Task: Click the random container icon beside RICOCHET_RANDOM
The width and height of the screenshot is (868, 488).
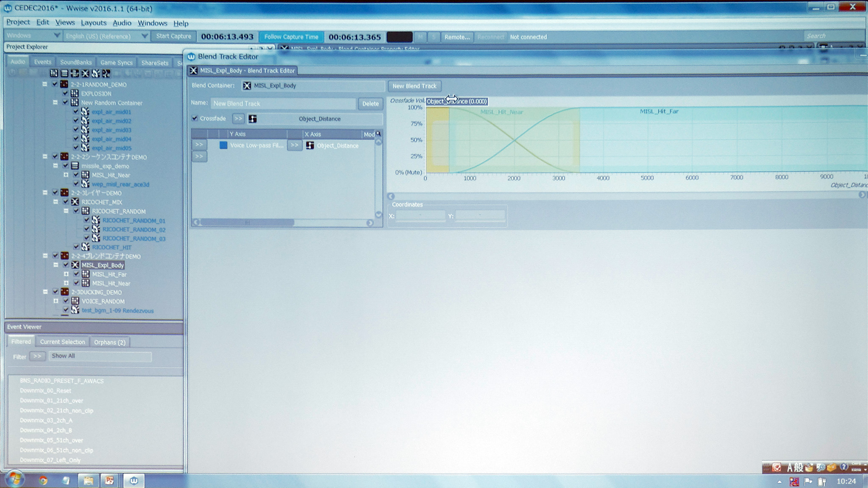Action: pos(86,211)
